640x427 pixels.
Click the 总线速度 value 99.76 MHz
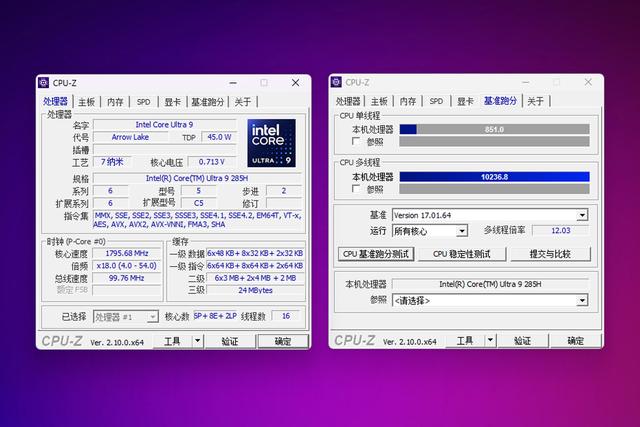(x=127, y=278)
